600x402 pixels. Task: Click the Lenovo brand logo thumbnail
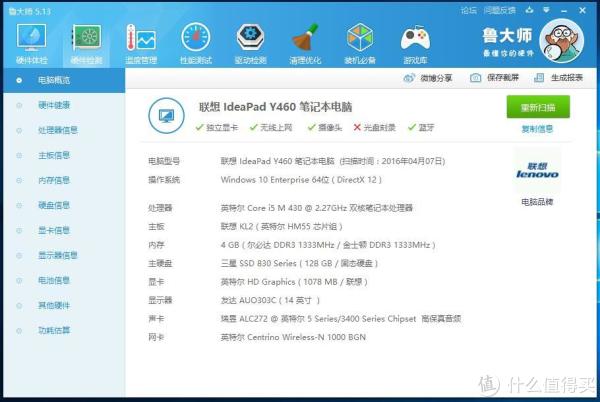click(536, 170)
